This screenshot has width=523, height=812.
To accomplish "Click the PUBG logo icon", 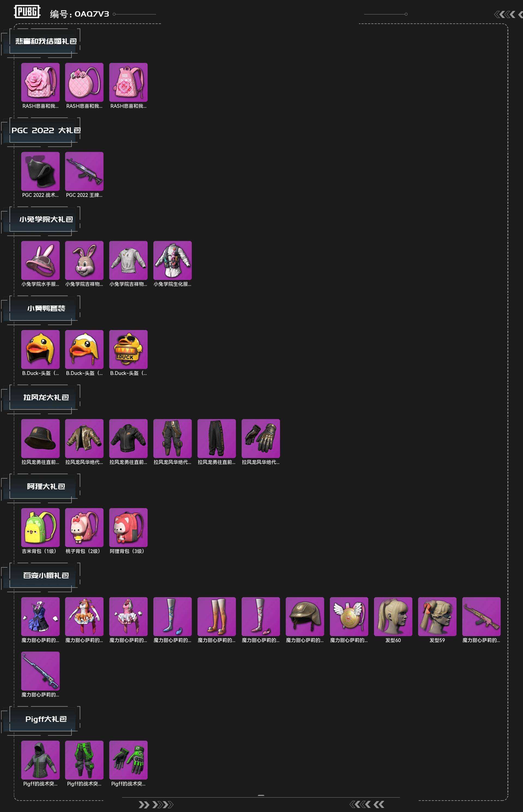I will point(27,12).
